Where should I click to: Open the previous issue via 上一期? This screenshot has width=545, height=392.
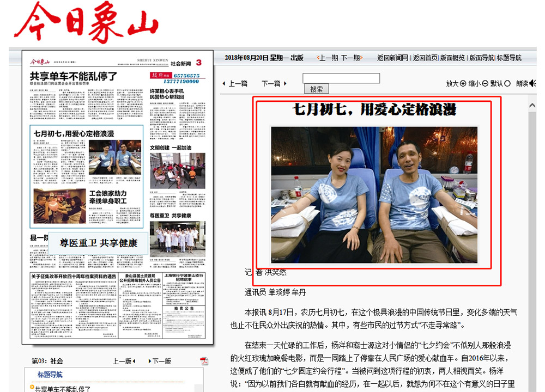(328, 58)
